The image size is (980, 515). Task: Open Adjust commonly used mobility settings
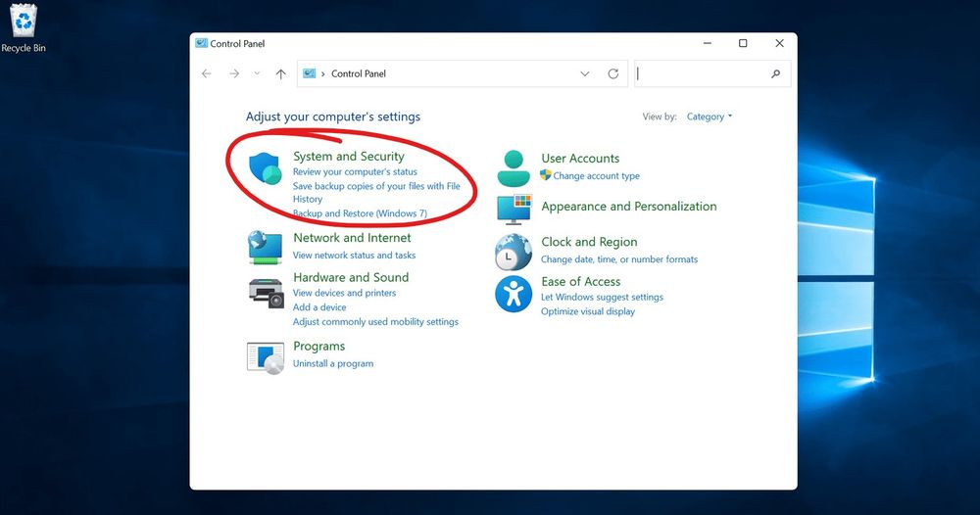pyautogui.click(x=375, y=321)
